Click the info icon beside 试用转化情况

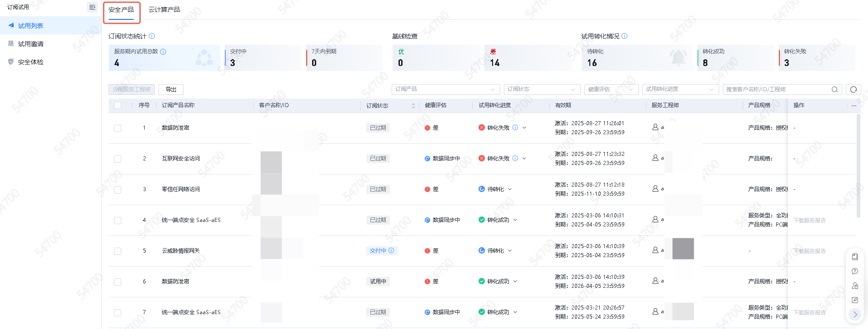[x=625, y=36]
